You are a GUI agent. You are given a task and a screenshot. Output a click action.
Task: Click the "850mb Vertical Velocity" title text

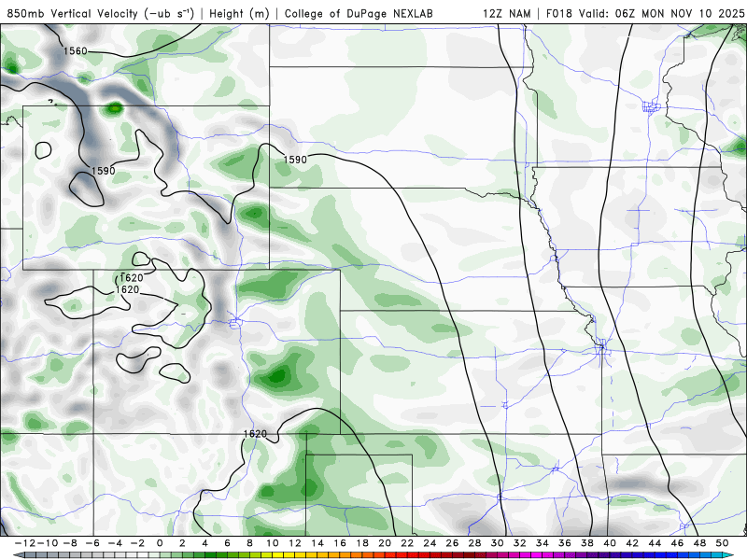click(73, 13)
